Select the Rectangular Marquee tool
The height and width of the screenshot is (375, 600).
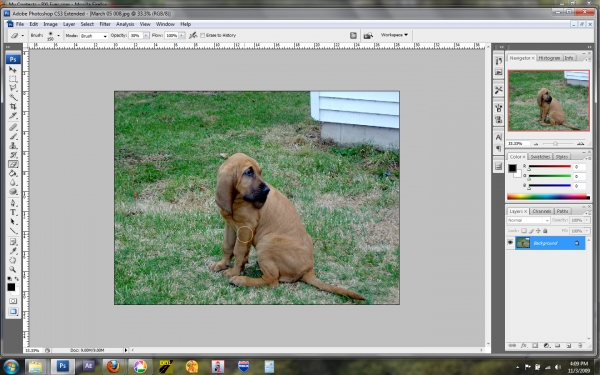click(x=13, y=79)
